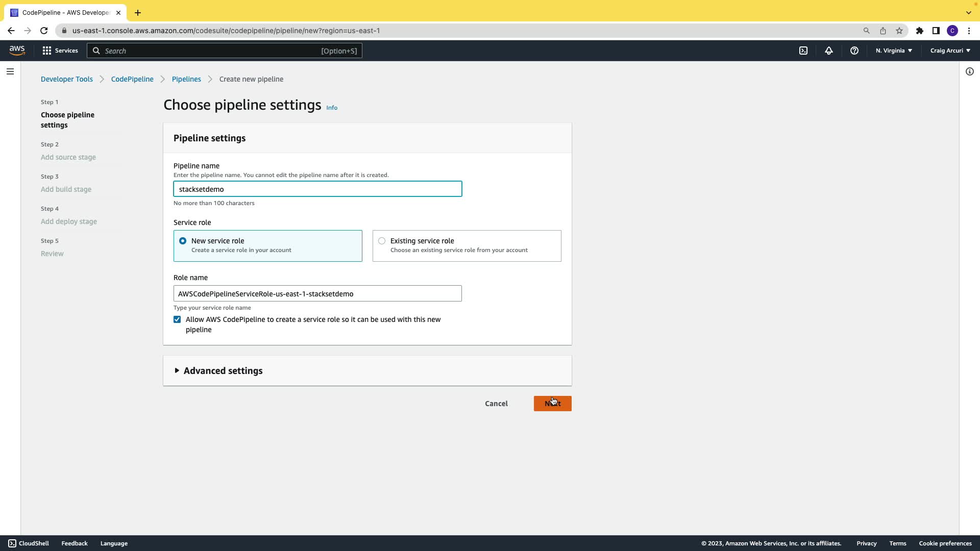Open browser extensions puzzle icon
Viewport: 980px width, 551px height.
point(919,31)
